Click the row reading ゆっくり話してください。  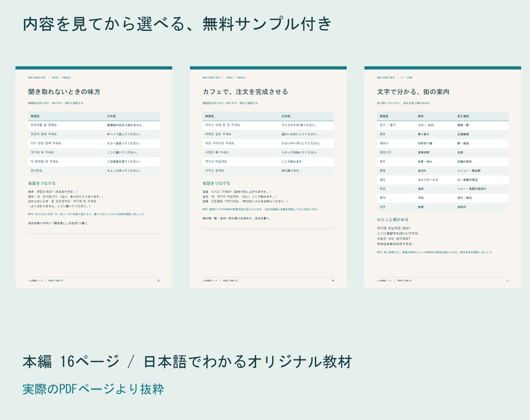pyautogui.click(x=94, y=134)
